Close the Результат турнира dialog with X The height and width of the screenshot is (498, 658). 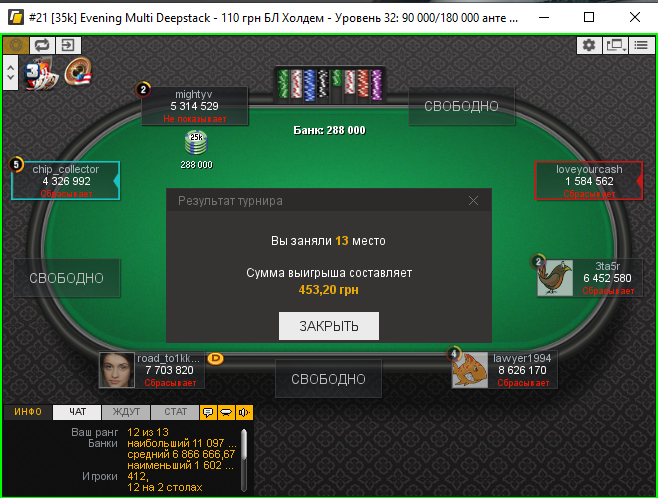pyautogui.click(x=473, y=201)
